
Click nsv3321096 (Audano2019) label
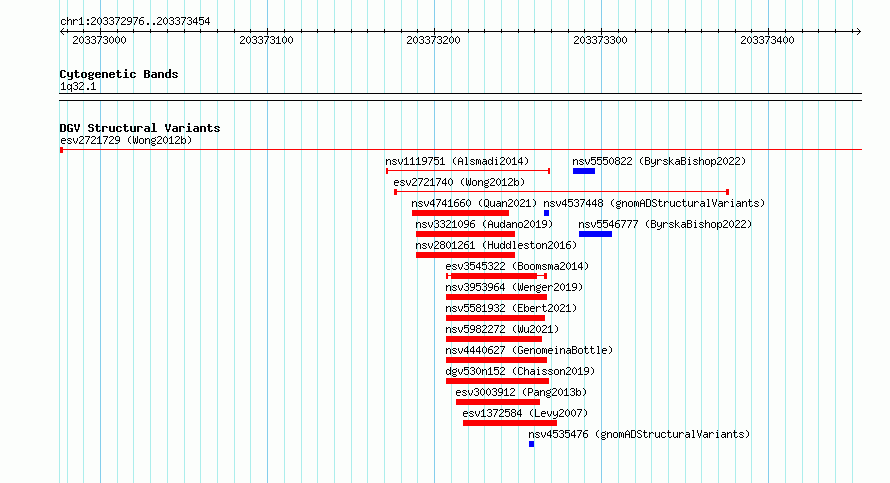[484, 224]
